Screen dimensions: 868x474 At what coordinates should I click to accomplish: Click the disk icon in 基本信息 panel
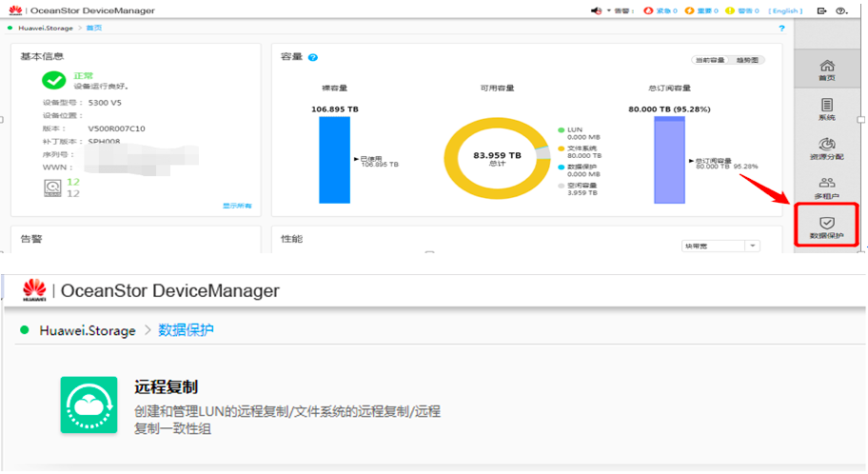coord(52,188)
